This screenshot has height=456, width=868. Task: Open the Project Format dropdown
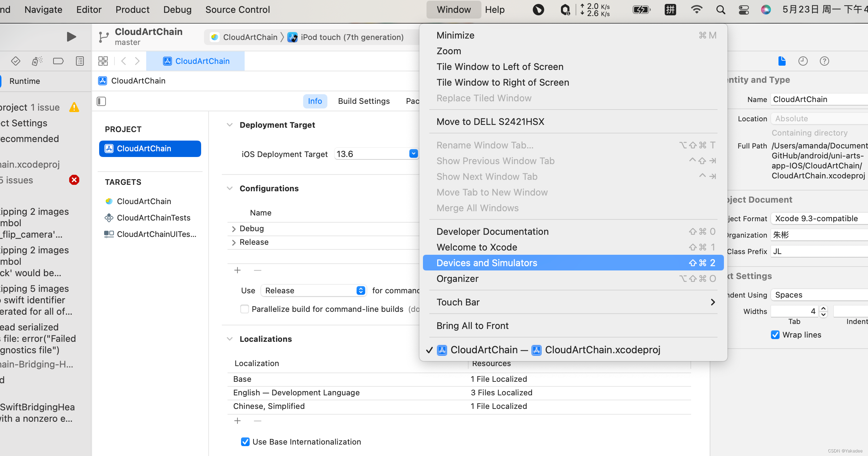[819, 218]
